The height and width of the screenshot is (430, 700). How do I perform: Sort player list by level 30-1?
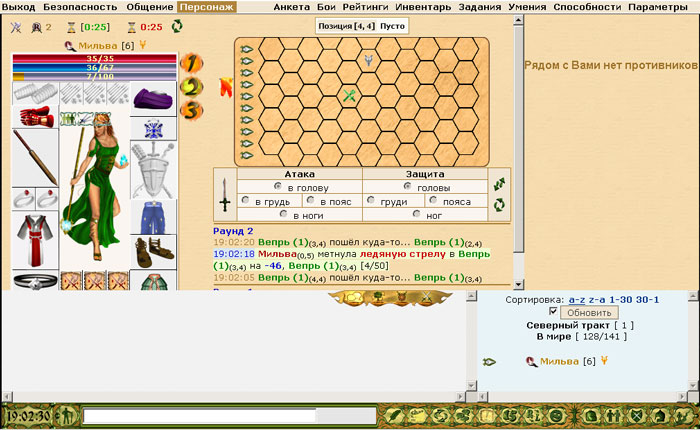point(647,300)
